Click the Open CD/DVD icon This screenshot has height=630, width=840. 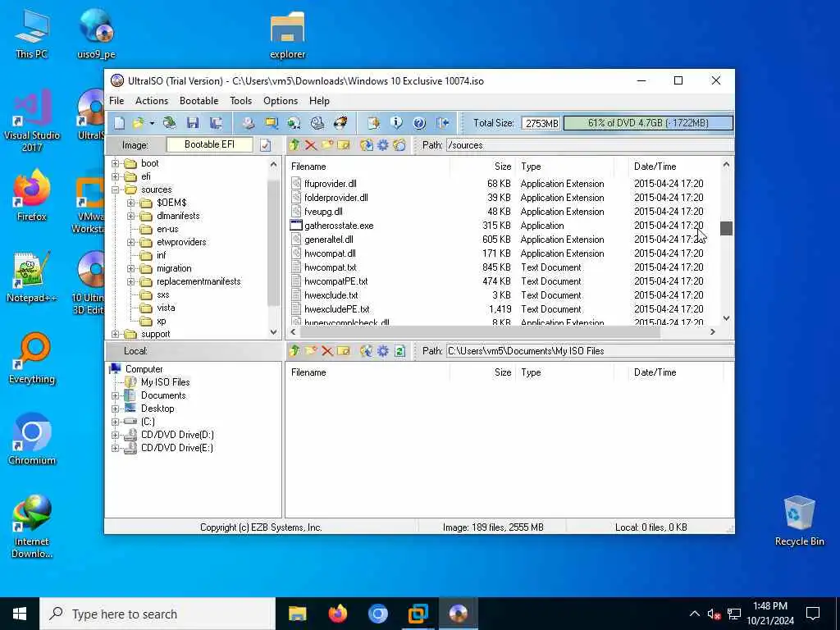[169, 123]
